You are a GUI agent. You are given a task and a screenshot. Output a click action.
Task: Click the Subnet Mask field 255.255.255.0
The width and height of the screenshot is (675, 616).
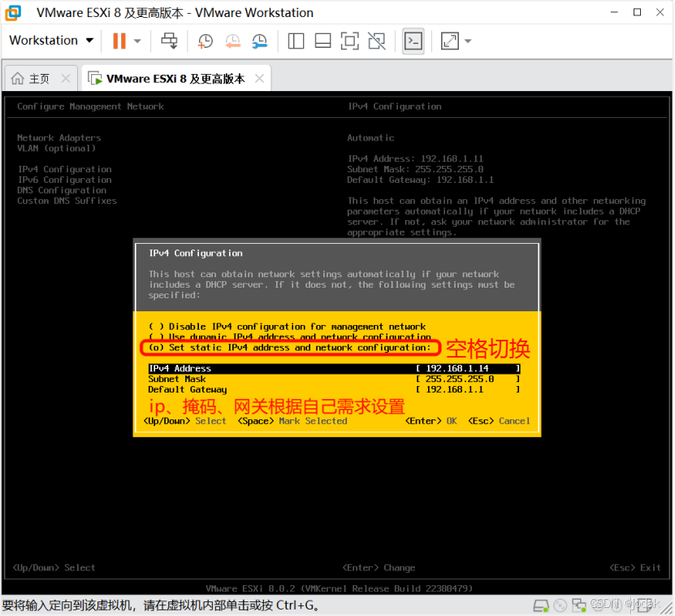tap(468, 379)
